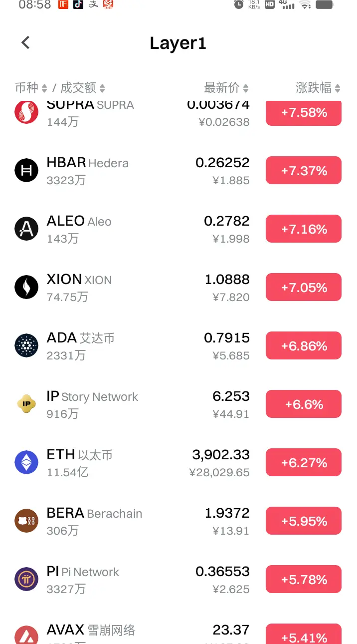This screenshot has height=644, width=357.
Task: Open the BERA Berachain row
Action: pos(178,521)
